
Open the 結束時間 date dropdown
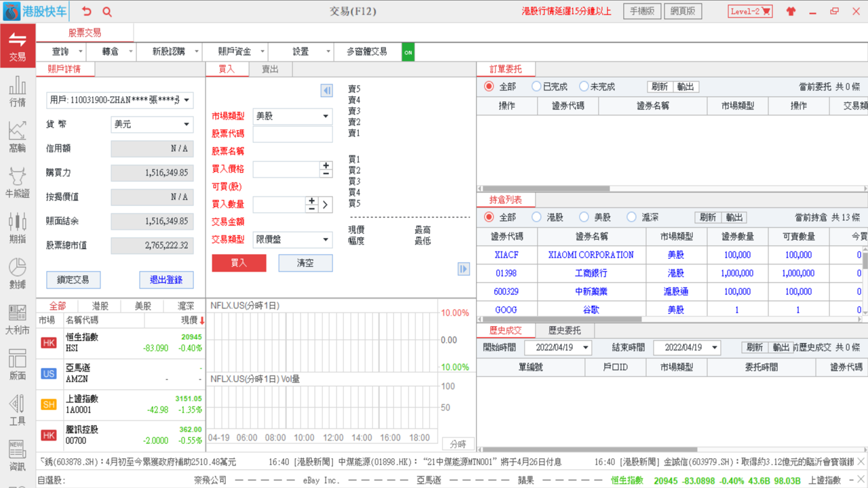point(687,348)
